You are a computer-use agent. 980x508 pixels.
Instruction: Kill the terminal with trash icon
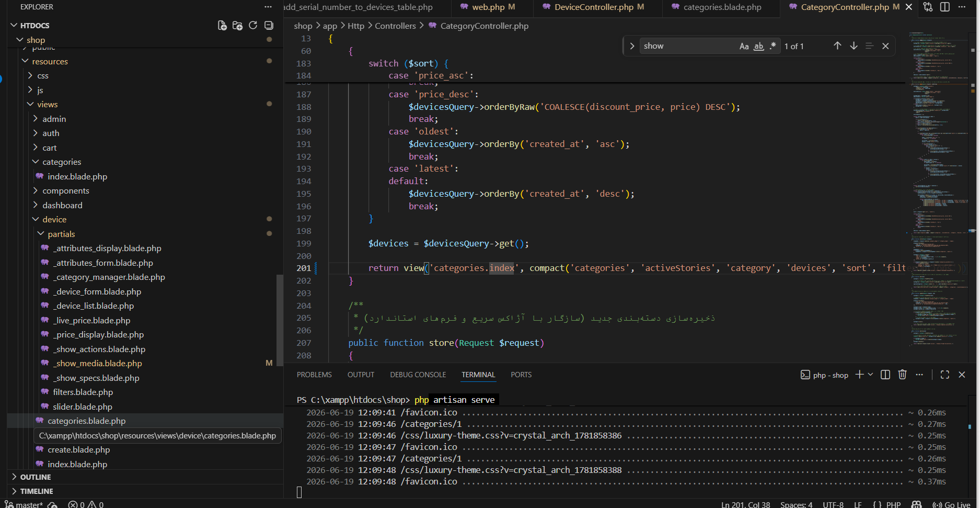pyautogui.click(x=902, y=375)
